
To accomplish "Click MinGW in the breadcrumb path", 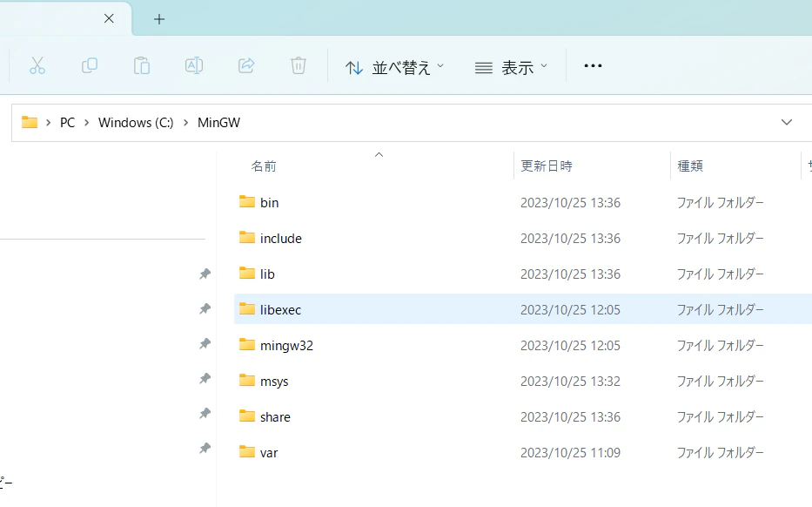I will click(x=218, y=123).
